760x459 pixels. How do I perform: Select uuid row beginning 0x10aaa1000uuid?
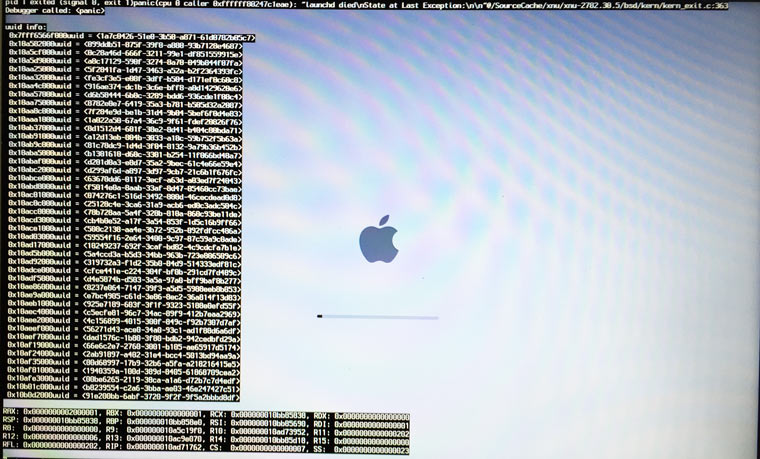click(x=125, y=121)
